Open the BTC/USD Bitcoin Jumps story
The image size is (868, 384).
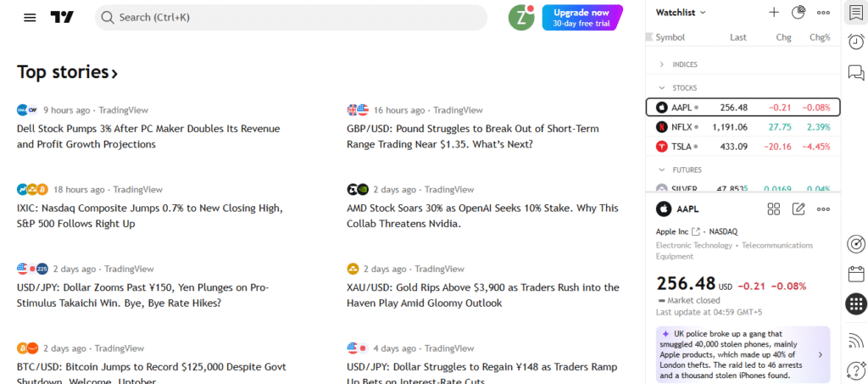pyautogui.click(x=151, y=374)
